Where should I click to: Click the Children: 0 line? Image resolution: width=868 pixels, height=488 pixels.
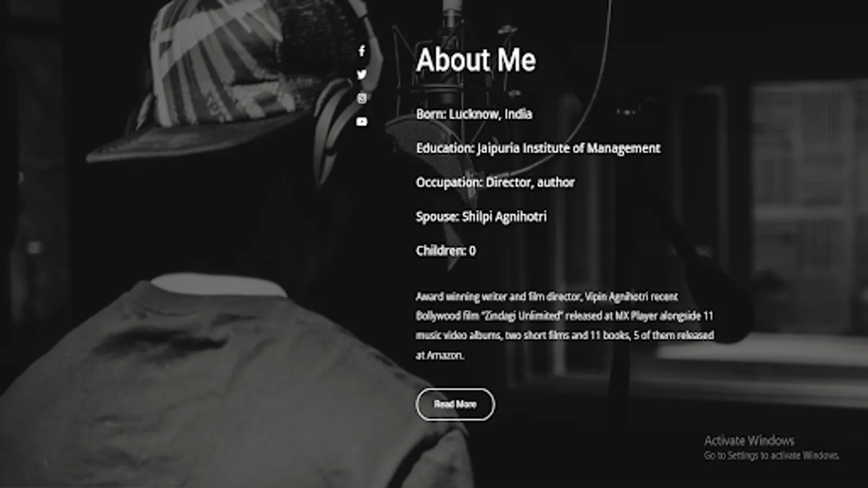point(446,251)
